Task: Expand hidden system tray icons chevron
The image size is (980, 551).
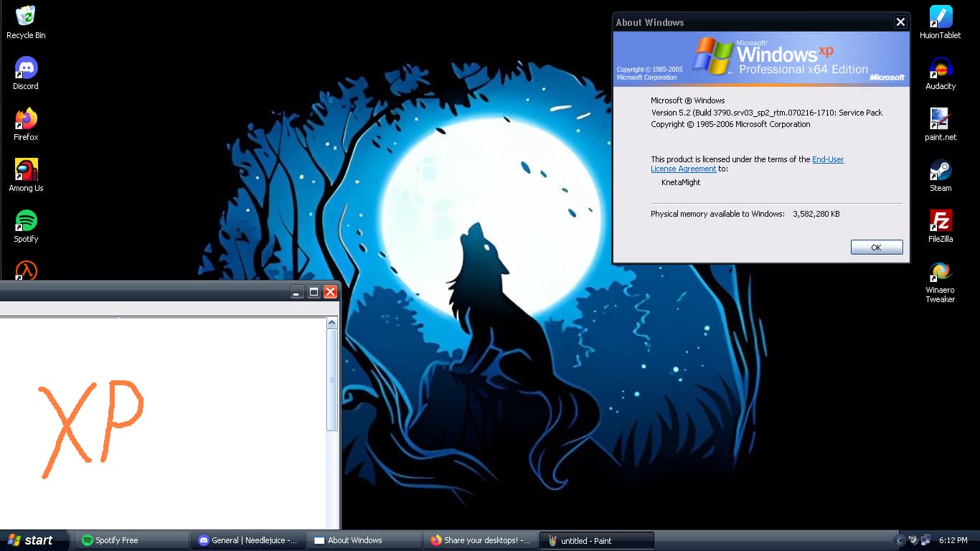Action: tap(899, 540)
